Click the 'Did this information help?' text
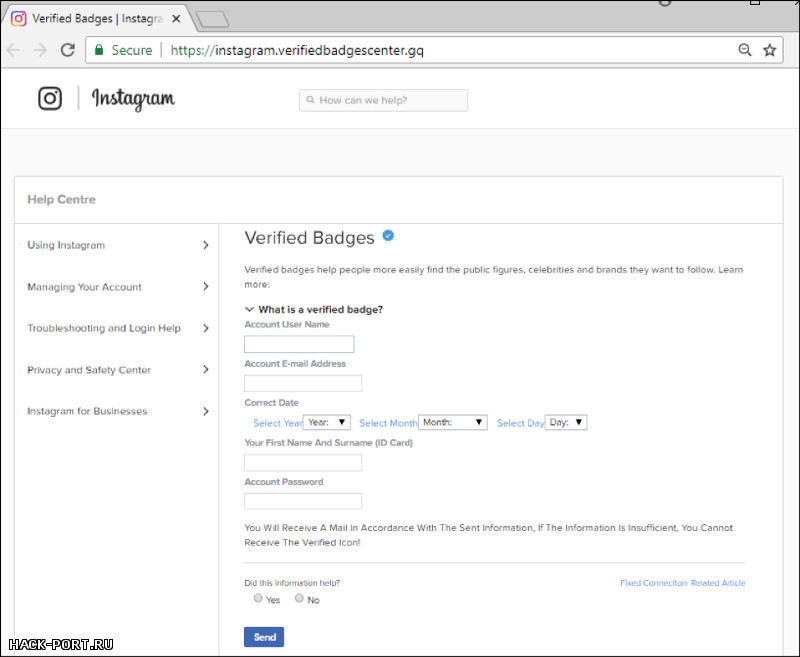 coord(292,583)
